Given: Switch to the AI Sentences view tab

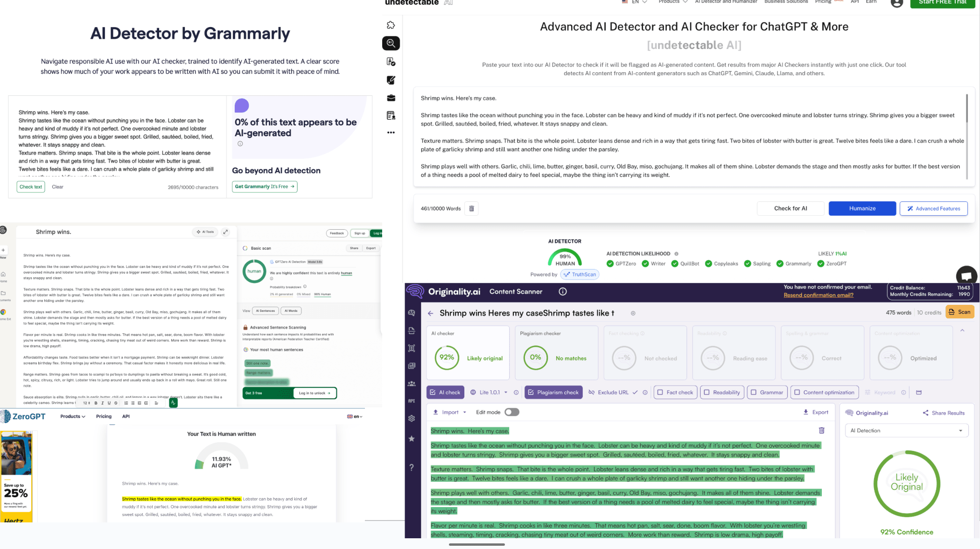Looking at the screenshot, I should (266, 311).
